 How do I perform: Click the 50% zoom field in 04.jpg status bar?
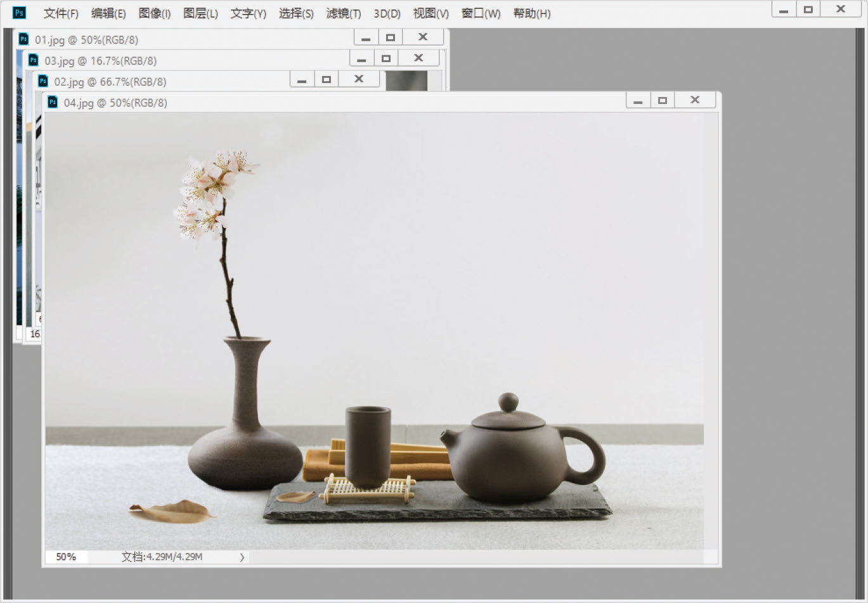pos(66,557)
